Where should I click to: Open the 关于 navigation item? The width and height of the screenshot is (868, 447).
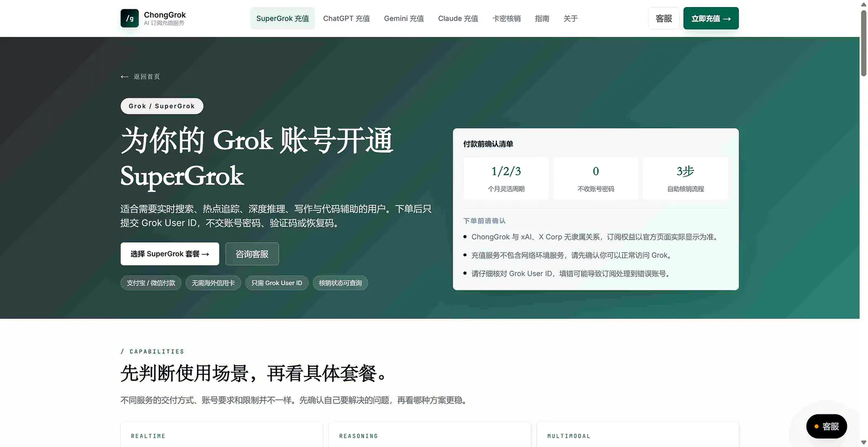[571, 18]
